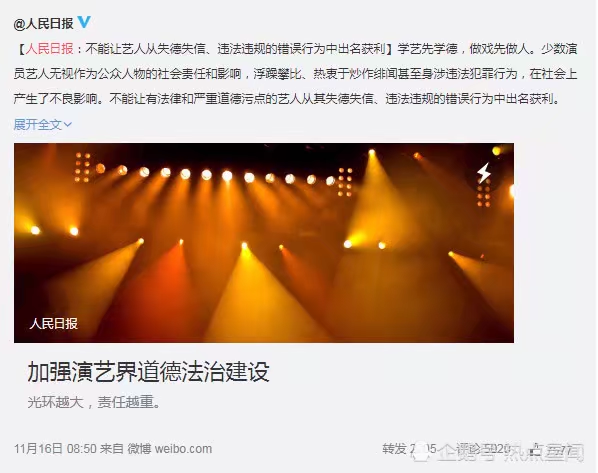
Task: Click the chevron next to 展开全文
Action: coord(68,124)
